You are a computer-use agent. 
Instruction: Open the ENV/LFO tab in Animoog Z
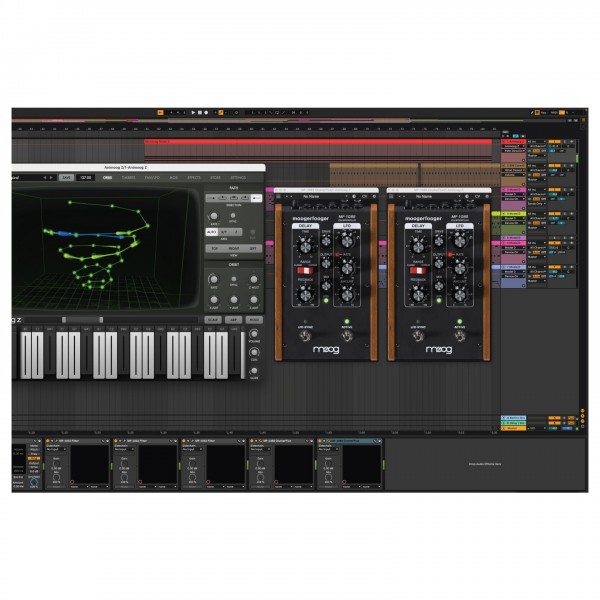click(152, 178)
